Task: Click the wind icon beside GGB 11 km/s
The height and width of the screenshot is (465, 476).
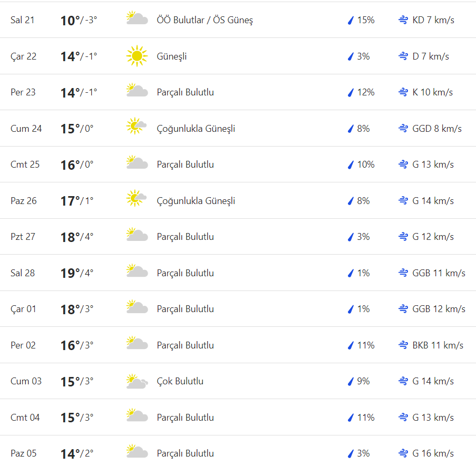Action: (403, 273)
